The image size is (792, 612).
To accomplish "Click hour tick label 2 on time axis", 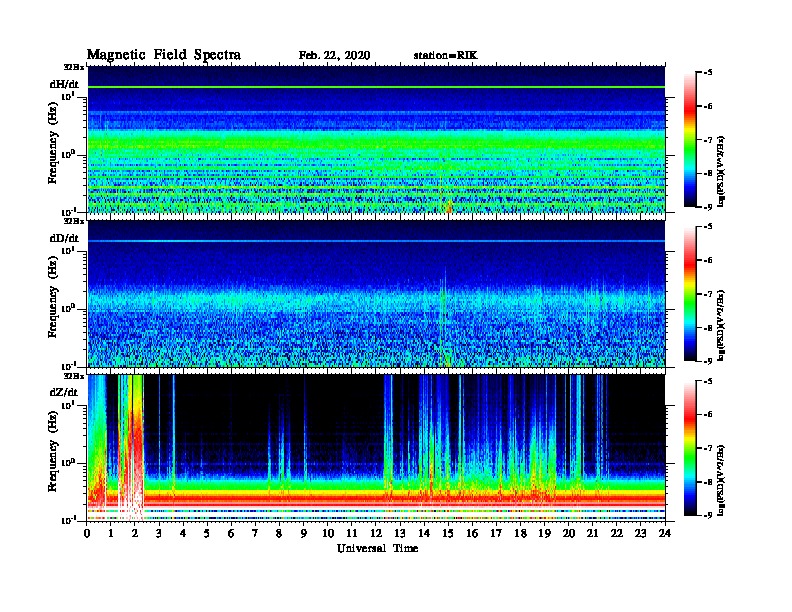I will 135,534.
